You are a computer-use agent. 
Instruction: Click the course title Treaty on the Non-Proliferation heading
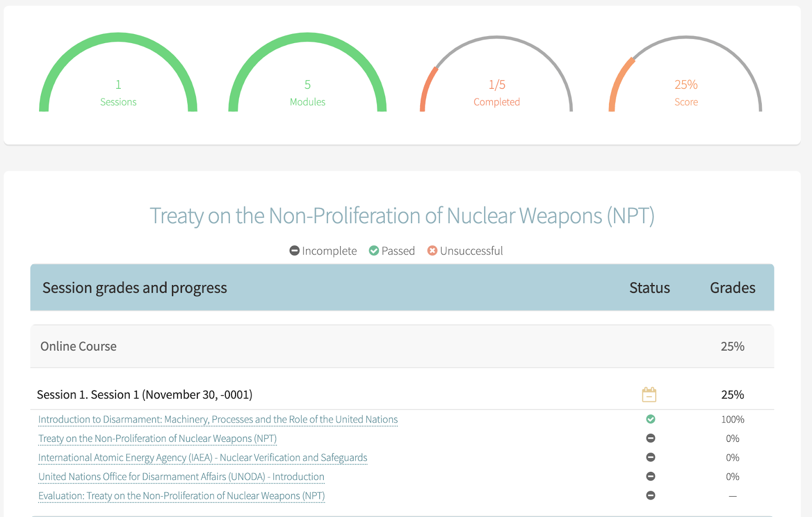(x=402, y=216)
